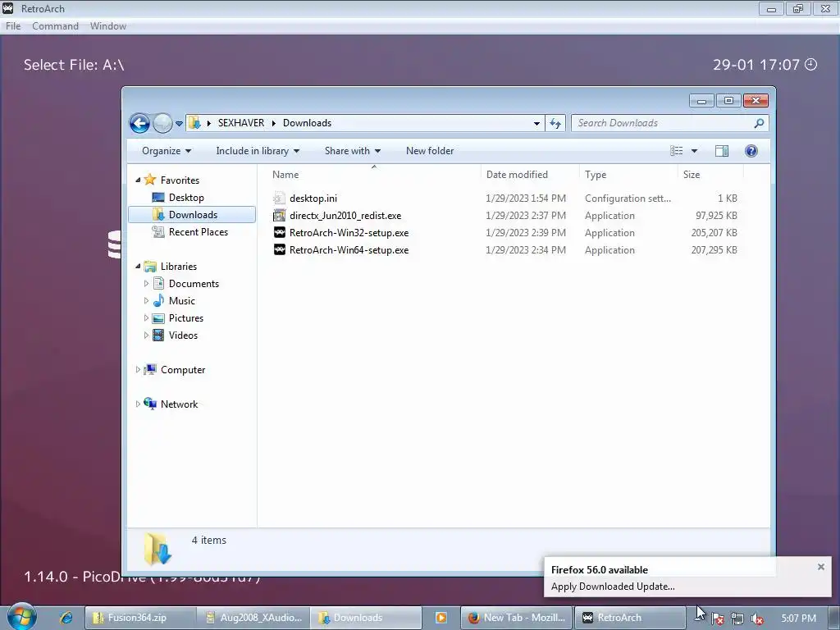
Task: Launch Internet Explorer from taskbar
Action: coord(66,618)
